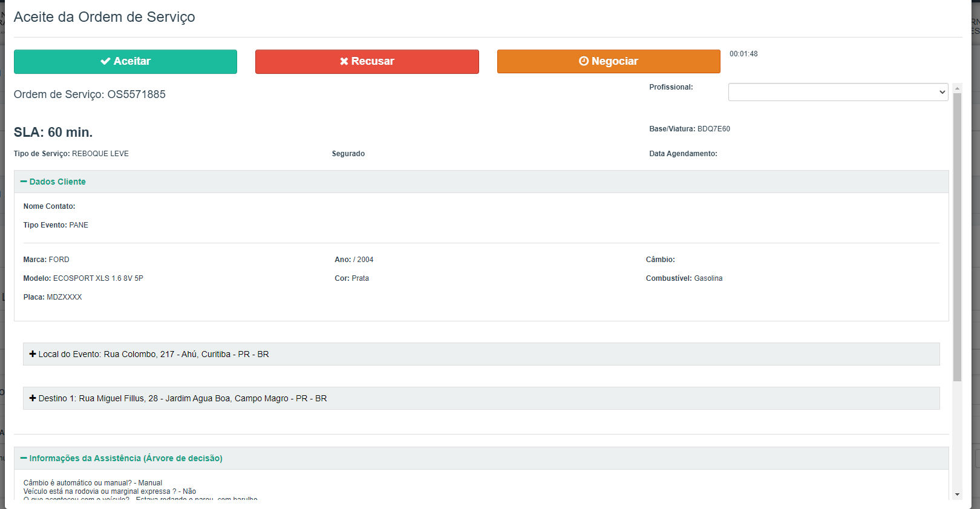Click the Base/Viatura value BDQ7E60
The height and width of the screenshot is (509, 980).
click(x=714, y=129)
